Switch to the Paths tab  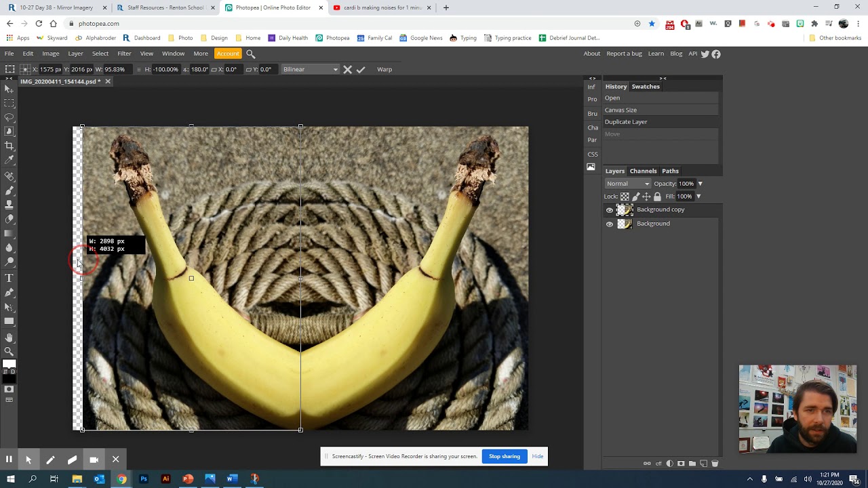670,171
